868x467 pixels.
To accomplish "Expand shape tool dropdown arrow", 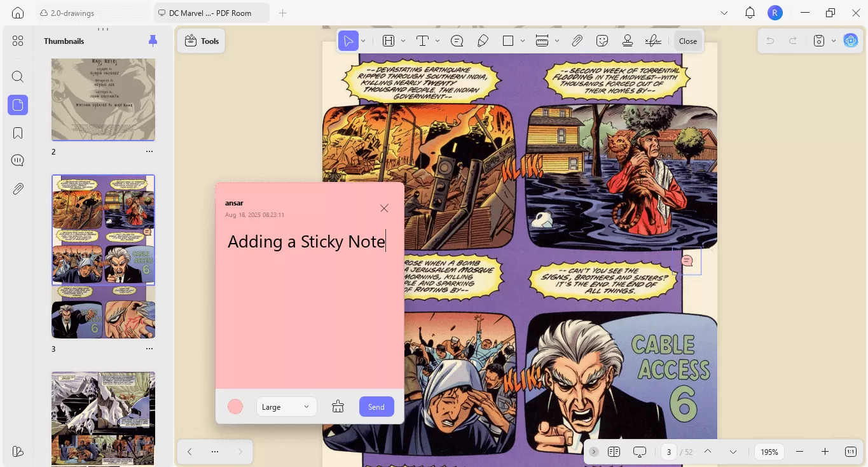I will point(523,41).
